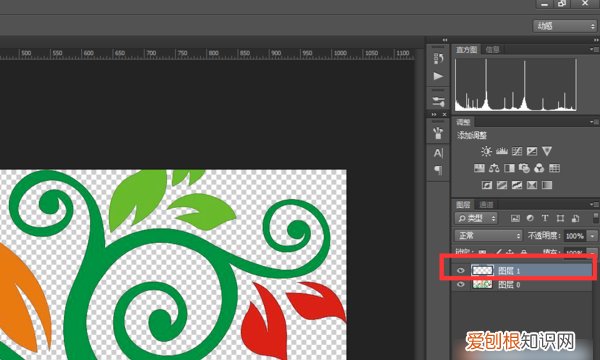Image resolution: width=600 pixels, height=360 pixels.
Task: Add a Levels adjustment
Action: [502, 151]
